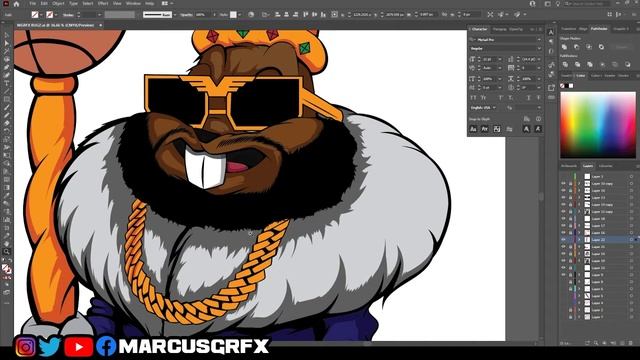Open the stroke profile Basic dropdown
The height and width of the screenshot is (360, 640).
175,15
